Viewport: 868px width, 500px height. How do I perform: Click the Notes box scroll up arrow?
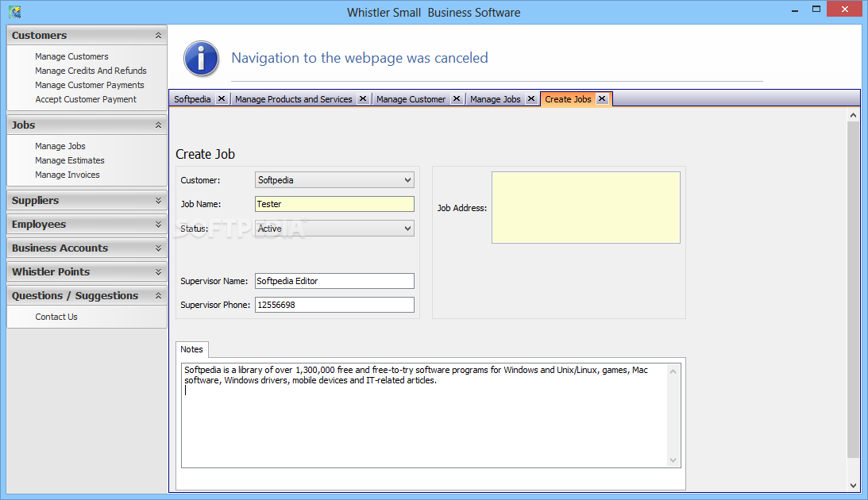click(x=673, y=371)
